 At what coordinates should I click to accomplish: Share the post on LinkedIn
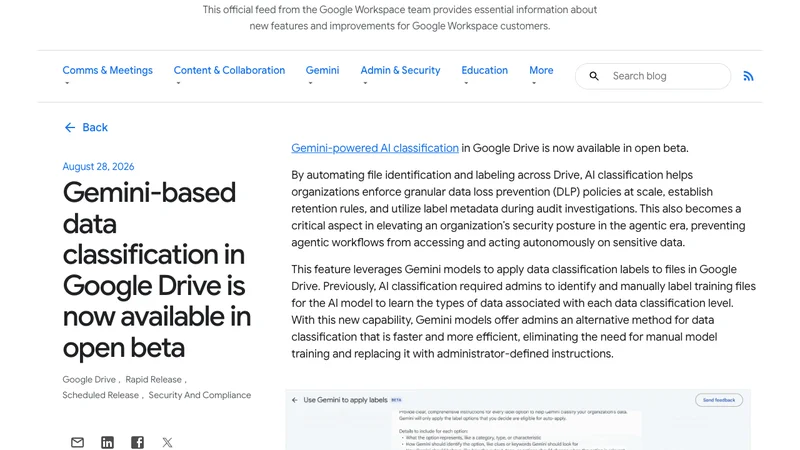pos(107,442)
